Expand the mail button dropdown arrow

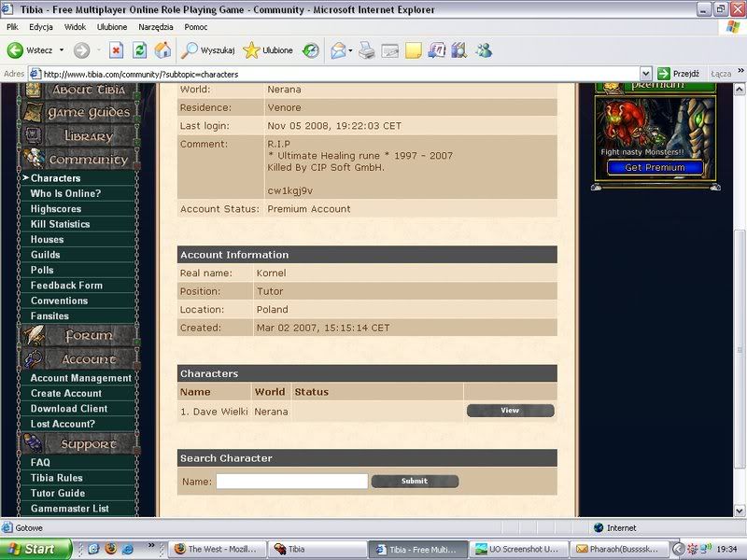pyautogui.click(x=350, y=50)
